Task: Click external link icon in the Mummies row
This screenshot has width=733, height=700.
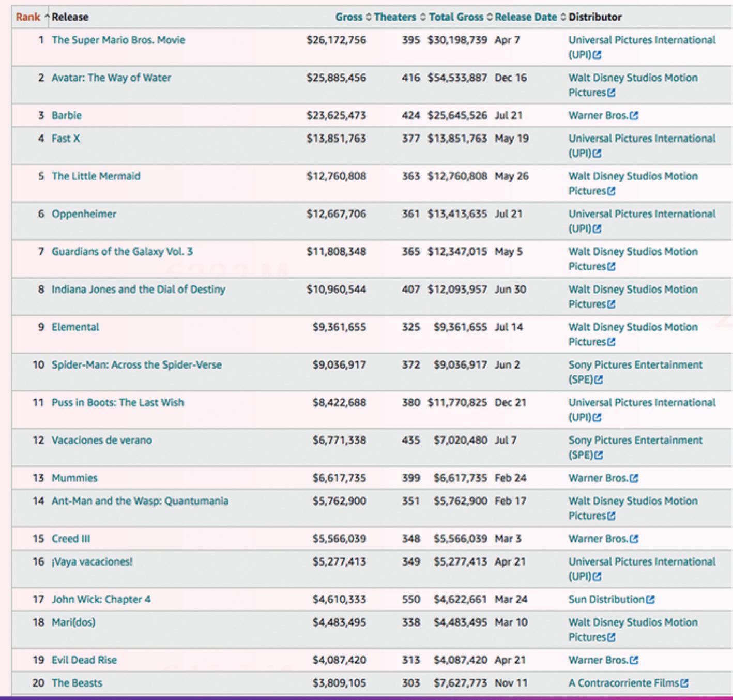Action: tap(634, 478)
